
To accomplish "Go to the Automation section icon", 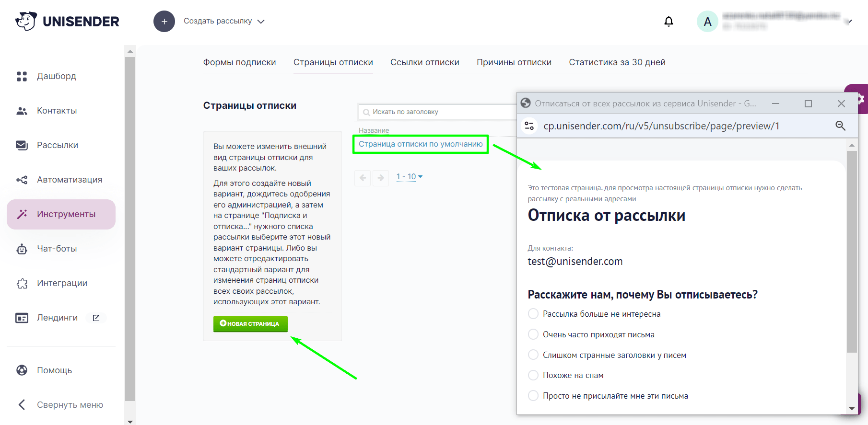I will click(22, 180).
